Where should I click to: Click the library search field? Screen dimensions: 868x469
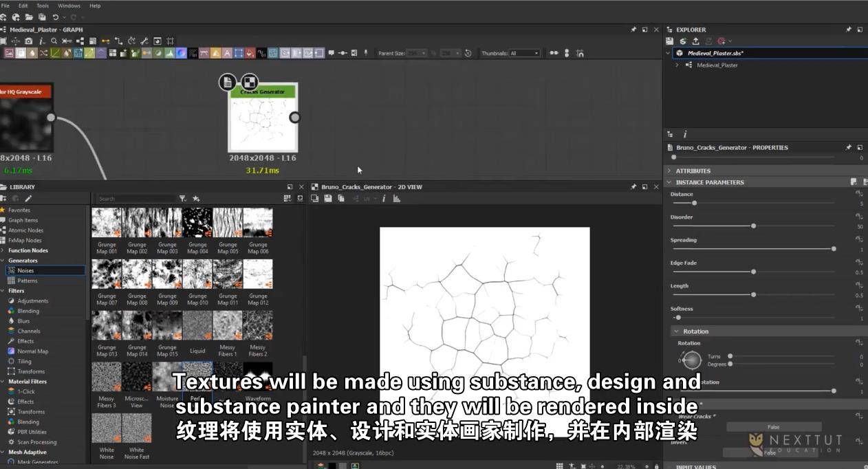(136, 198)
